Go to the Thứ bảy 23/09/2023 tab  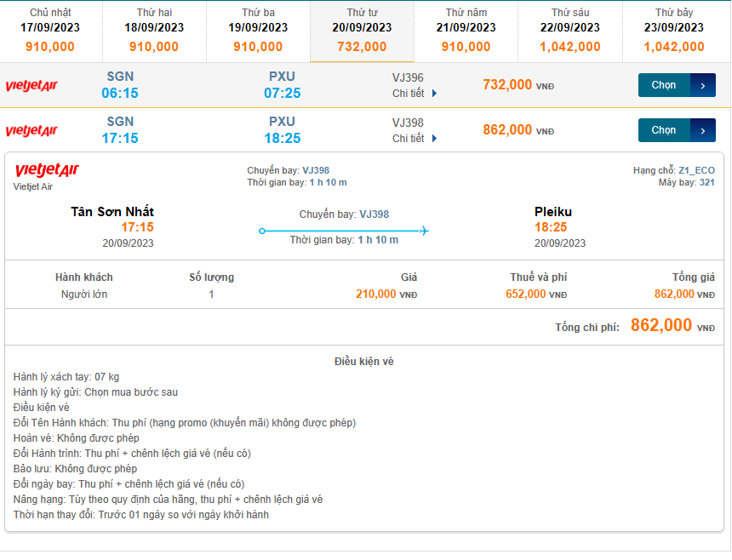coord(674,31)
